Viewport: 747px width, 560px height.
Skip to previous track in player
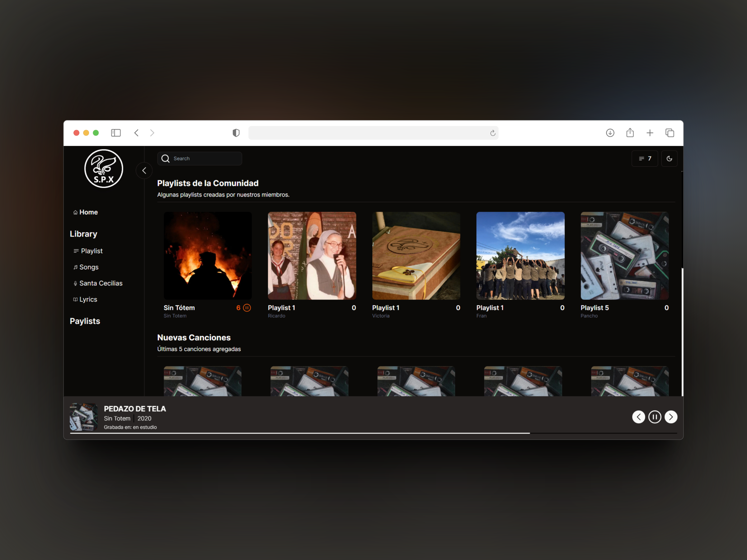(638, 417)
